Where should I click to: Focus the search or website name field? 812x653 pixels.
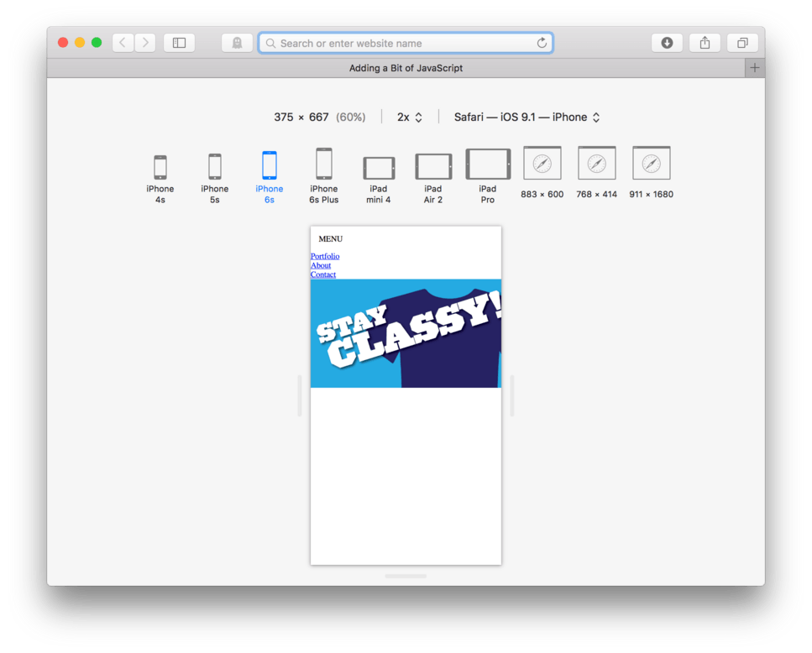tap(406, 43)
